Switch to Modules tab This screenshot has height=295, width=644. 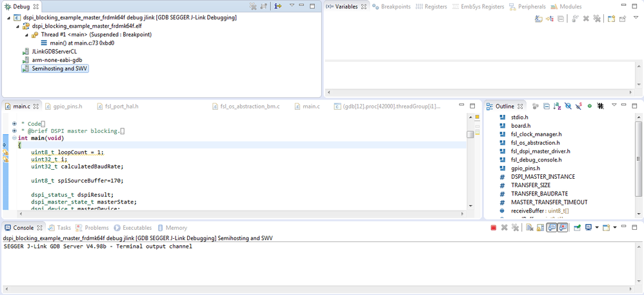click(x=566, y=6)
